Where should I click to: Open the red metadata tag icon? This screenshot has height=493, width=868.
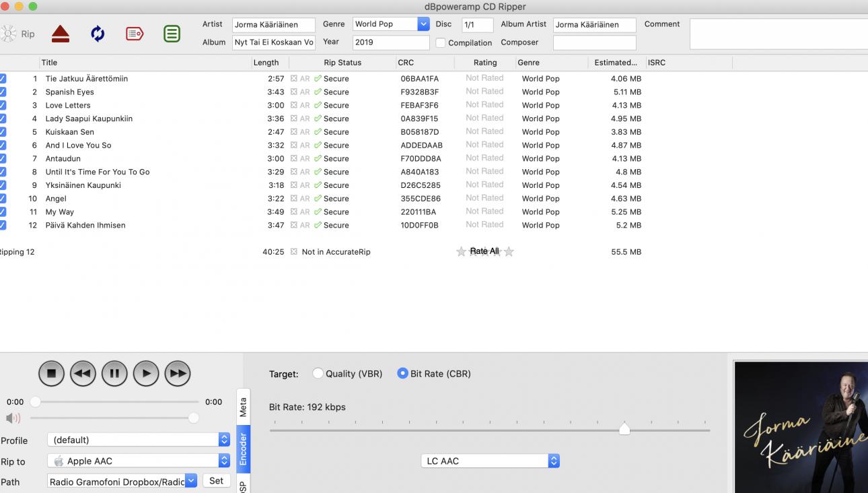(135, 34)
